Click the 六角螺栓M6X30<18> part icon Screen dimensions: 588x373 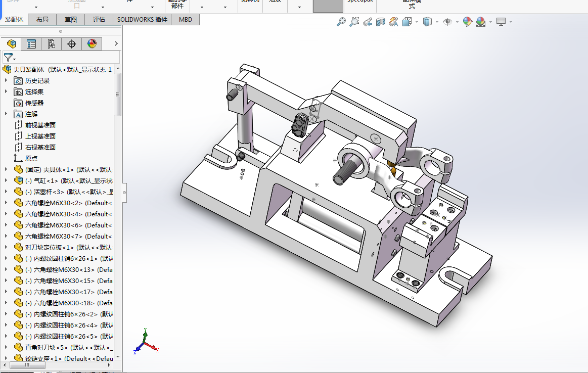pyautogui.click(x=18, y=303)
